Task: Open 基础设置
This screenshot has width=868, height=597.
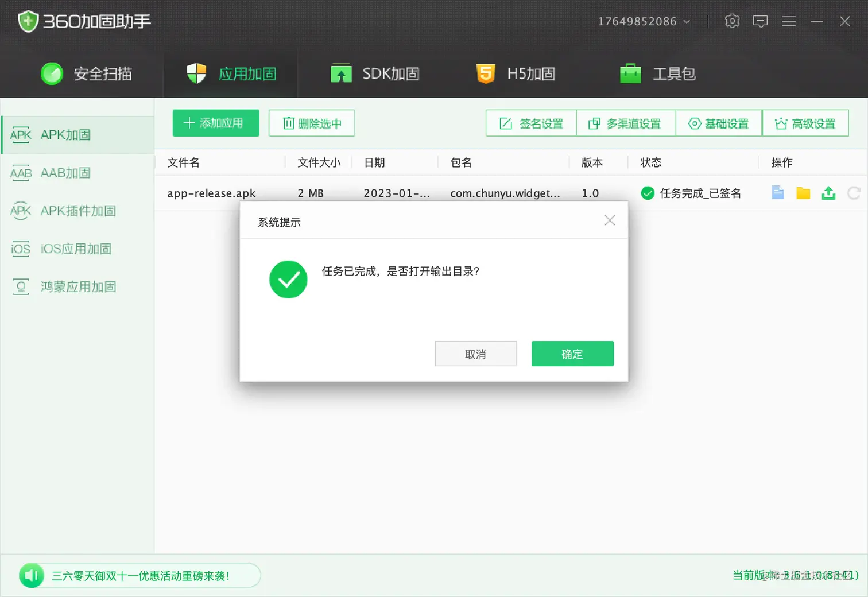Action: (719, 123)
